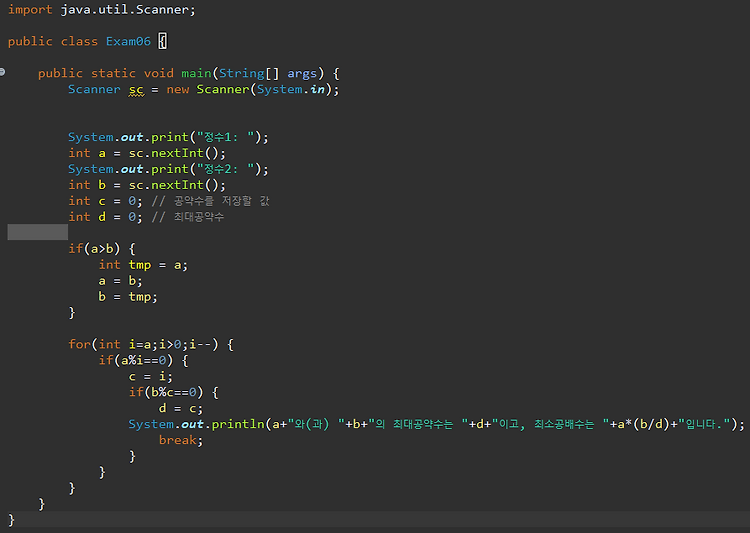Click the 'int b = sc.nextInt();' line
The width and height of the screenshot is (750, 533).
pyautogui.click(x=147, y=185)
